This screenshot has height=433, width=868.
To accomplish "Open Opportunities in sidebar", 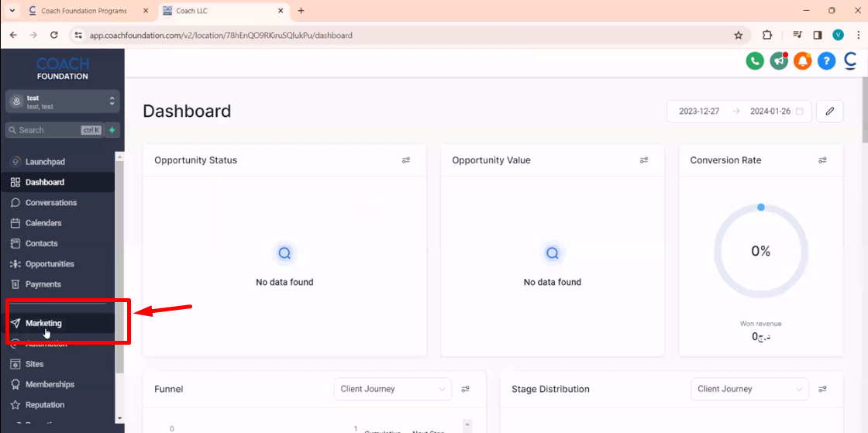I will [58, 264].
